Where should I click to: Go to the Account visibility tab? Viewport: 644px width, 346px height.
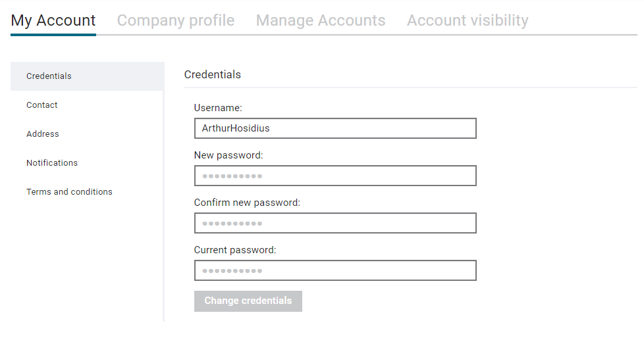[468, 20]
